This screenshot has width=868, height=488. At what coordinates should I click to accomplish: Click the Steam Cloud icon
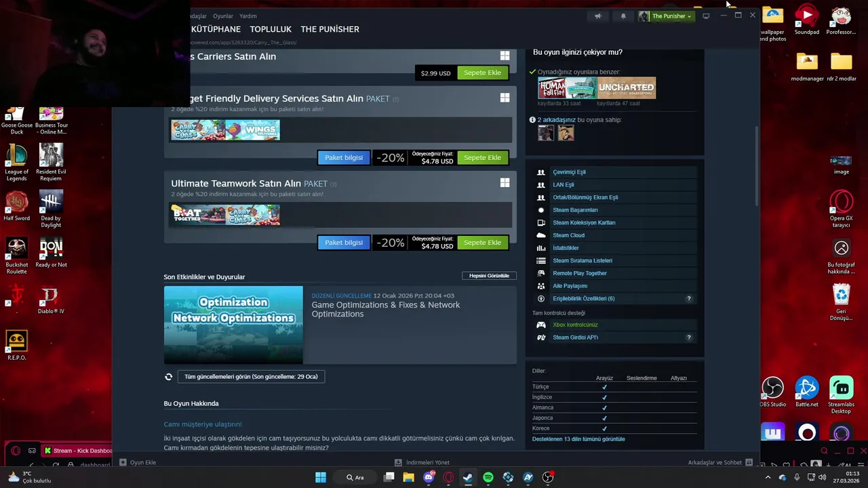tap(540, 235)
